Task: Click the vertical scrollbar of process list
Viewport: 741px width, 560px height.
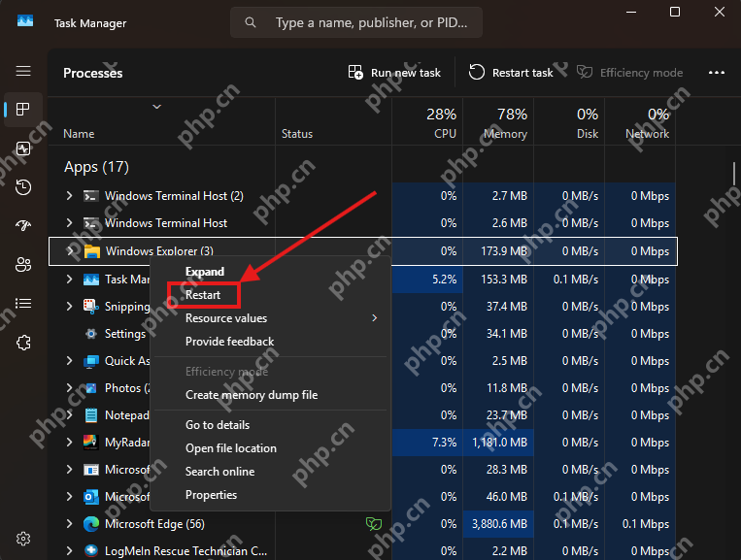Action: [x=734, y=174]
